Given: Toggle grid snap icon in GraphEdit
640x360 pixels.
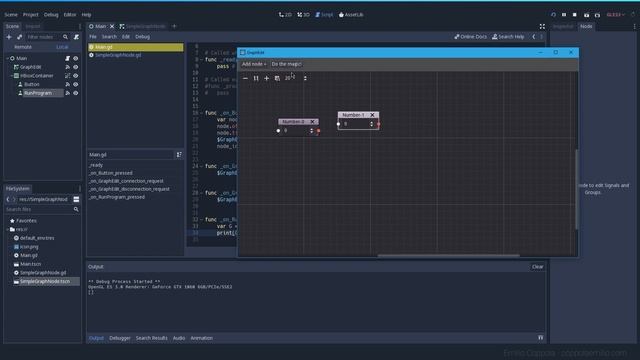Looking at the screenshot, I should point(277,78).
